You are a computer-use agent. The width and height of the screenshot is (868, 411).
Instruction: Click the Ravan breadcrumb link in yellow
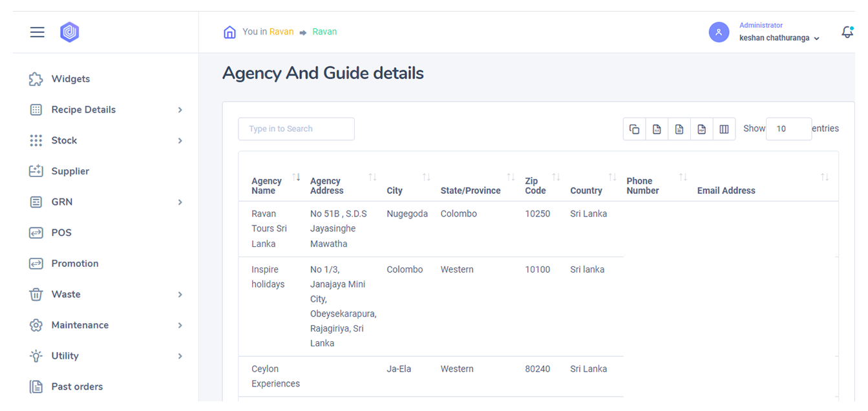(281, 32)
